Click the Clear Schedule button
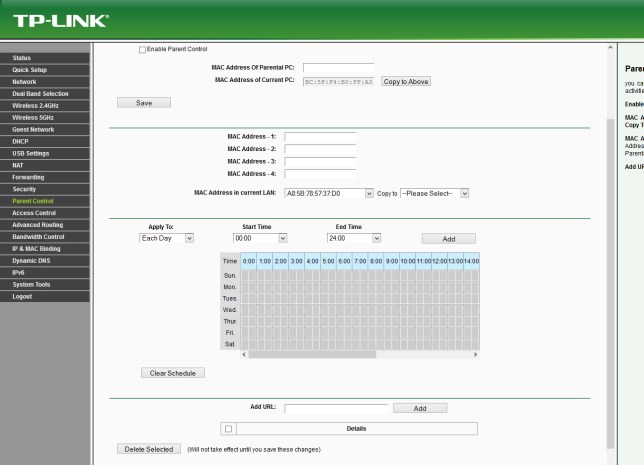644x465 pixels. [172, 373]
